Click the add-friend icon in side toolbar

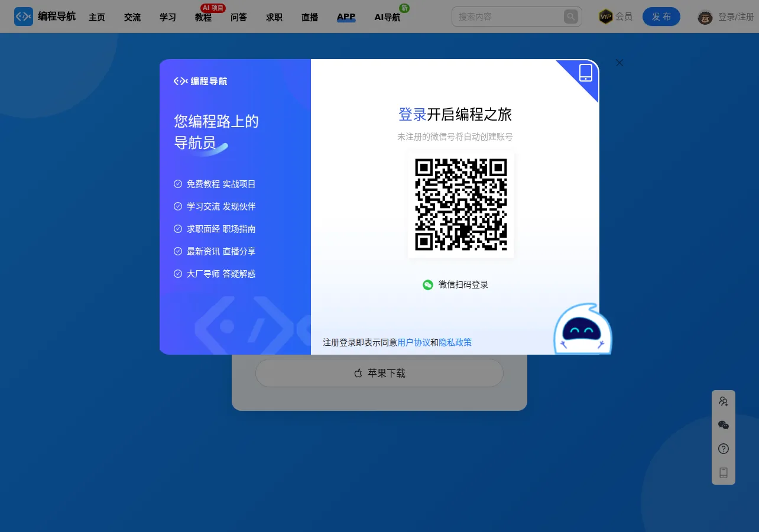[724, 401]
